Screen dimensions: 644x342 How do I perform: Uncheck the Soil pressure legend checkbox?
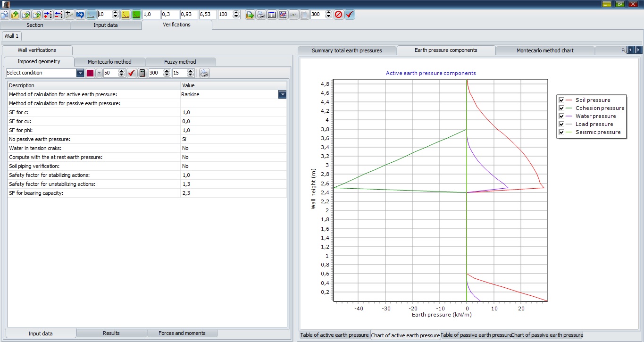tap(561, 100)
